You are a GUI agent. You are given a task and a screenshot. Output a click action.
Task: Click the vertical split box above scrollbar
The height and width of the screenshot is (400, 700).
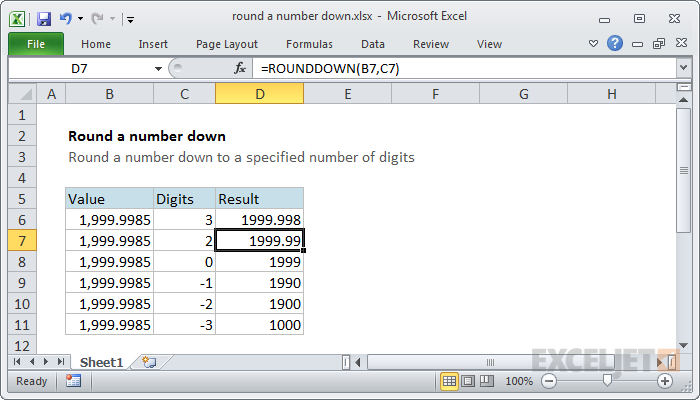(683, 87)
